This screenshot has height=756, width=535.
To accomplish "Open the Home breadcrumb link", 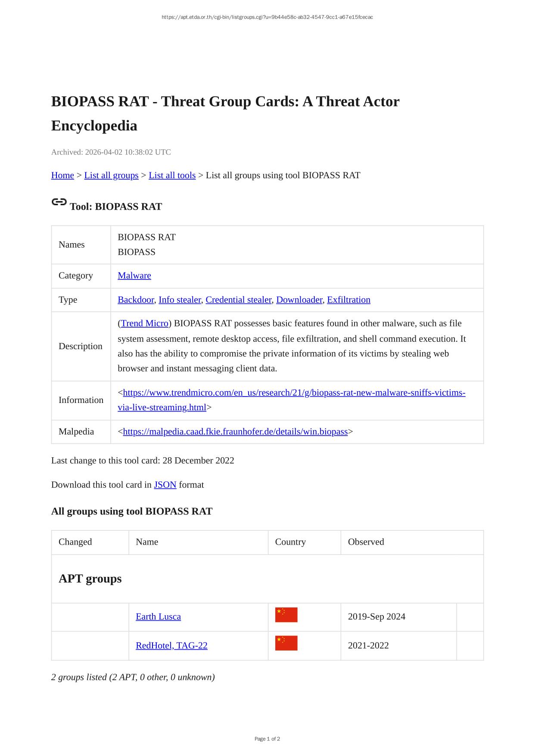I will 62,175.
